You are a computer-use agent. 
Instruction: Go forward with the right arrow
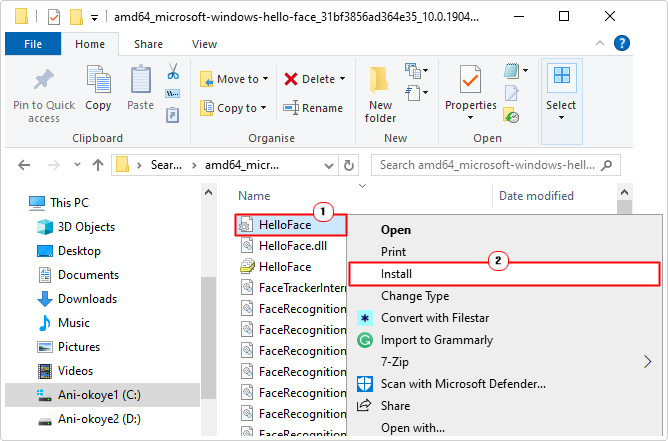click(x=54, y=165)
